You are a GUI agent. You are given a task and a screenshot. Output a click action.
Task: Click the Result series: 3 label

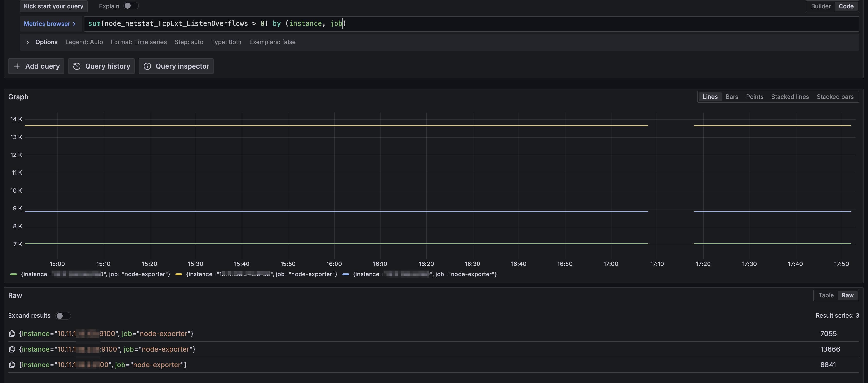(837, 316)
